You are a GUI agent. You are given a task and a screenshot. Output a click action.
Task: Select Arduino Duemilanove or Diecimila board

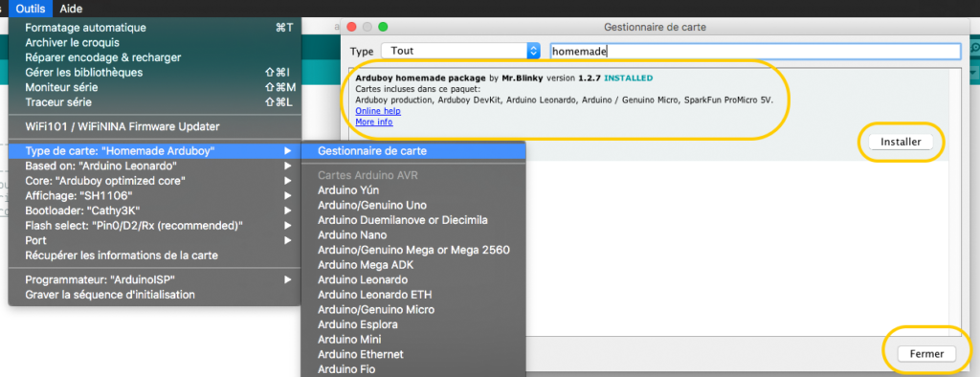413,220
